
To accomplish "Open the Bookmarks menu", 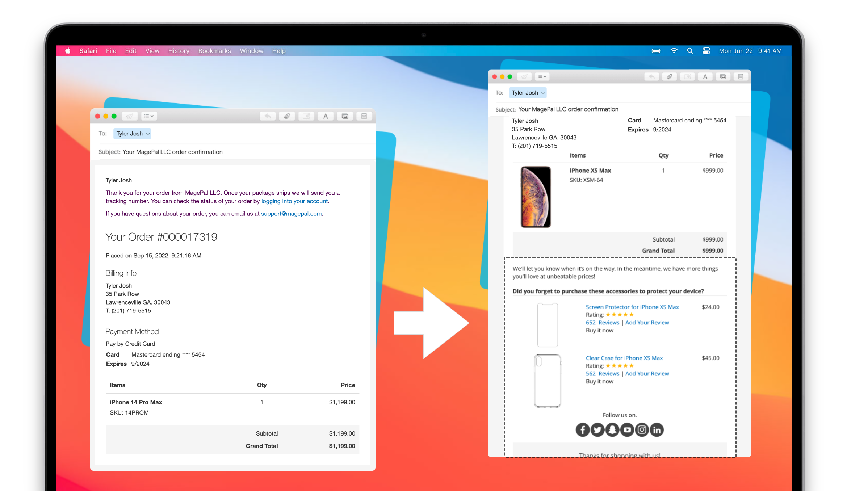I will (x=214, y=51).
